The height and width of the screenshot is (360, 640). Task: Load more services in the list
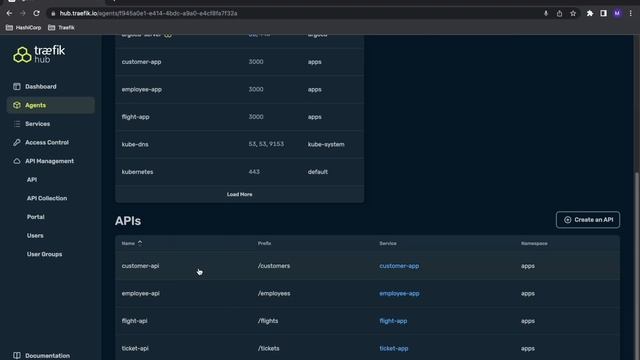coord(240,194)
